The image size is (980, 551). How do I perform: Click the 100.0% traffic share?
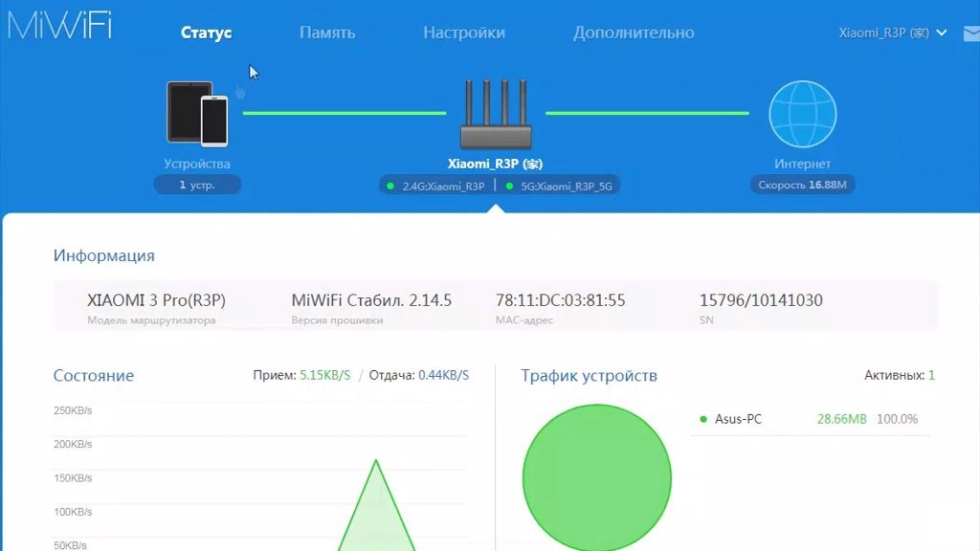(x=898, y=419)
